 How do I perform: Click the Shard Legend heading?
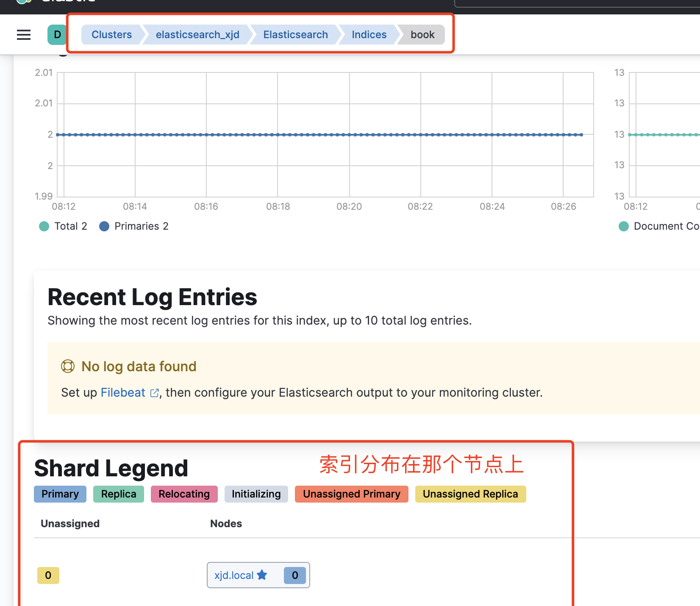point(111,468)
